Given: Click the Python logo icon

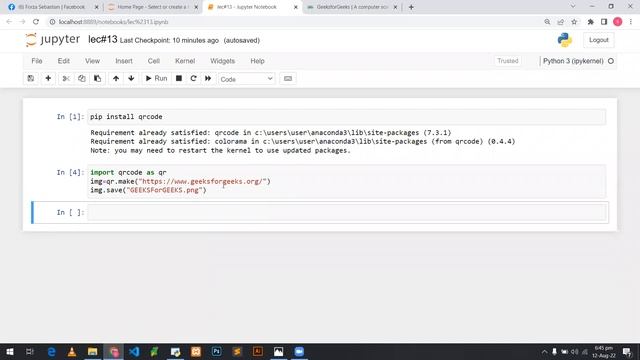Looking at the screenshot, I should 565,40.
